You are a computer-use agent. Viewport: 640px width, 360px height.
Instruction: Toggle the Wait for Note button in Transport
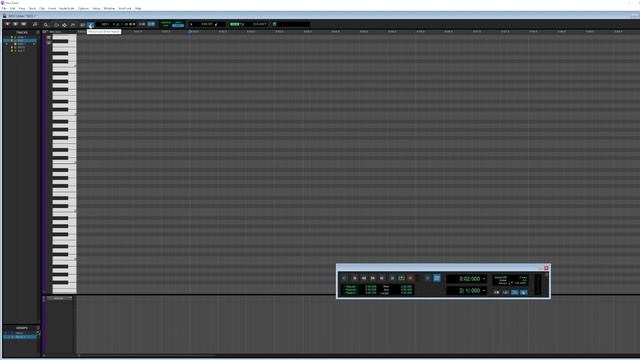pyautogui.click(x=496, y=292)
